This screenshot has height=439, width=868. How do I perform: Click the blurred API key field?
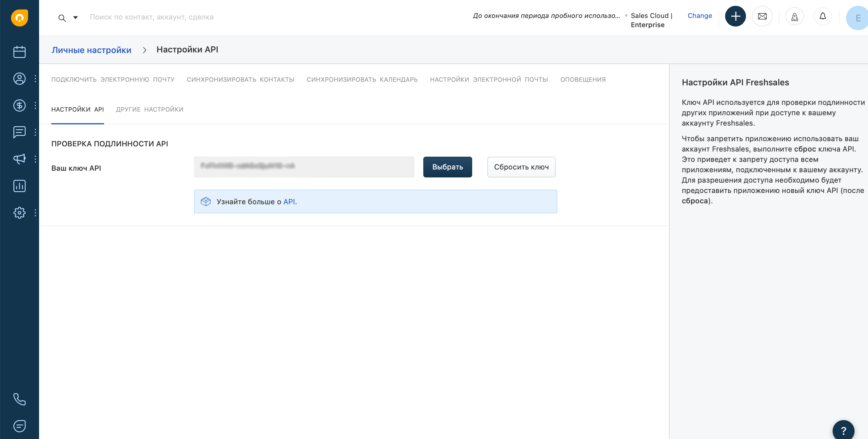(x=304, y=167)
